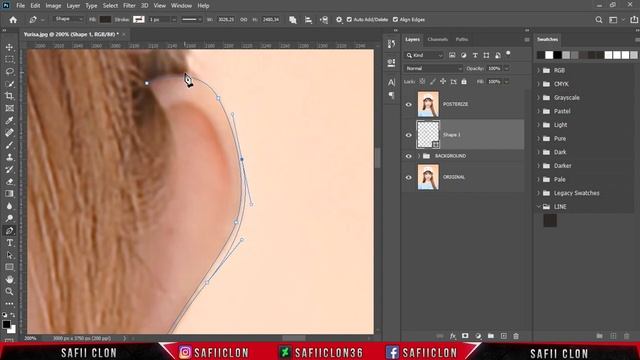
Task: Select the POSTERIZE layer thumbnail
Action: pyautogui.click(x=428, y=104)
